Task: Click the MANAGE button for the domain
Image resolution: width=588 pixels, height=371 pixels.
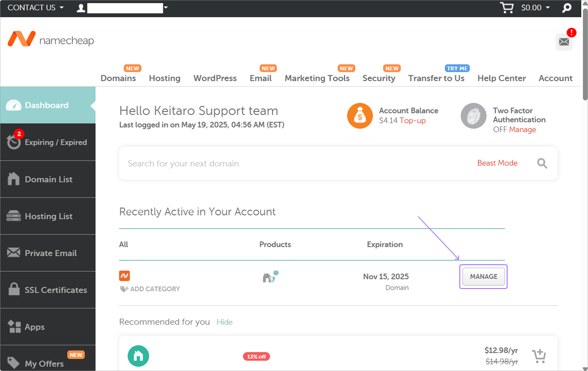Action: pyautogui.click(x=483, y=277)
